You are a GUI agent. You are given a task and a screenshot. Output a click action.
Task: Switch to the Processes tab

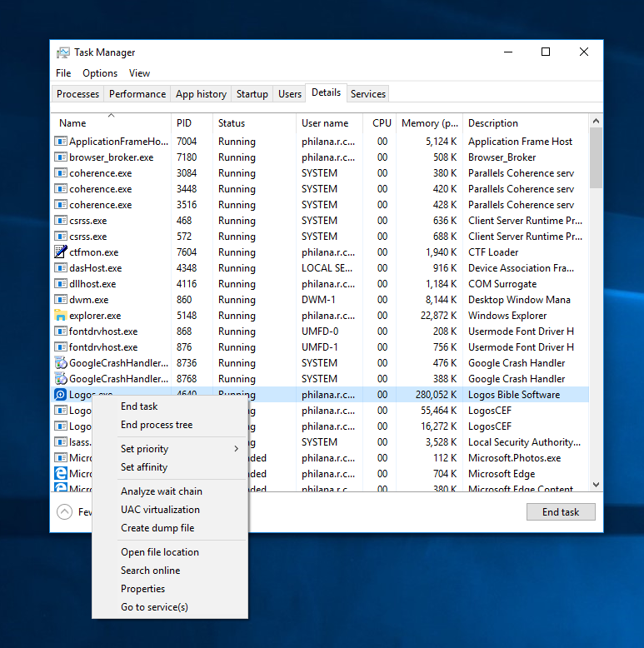click(x=77, y=94)
